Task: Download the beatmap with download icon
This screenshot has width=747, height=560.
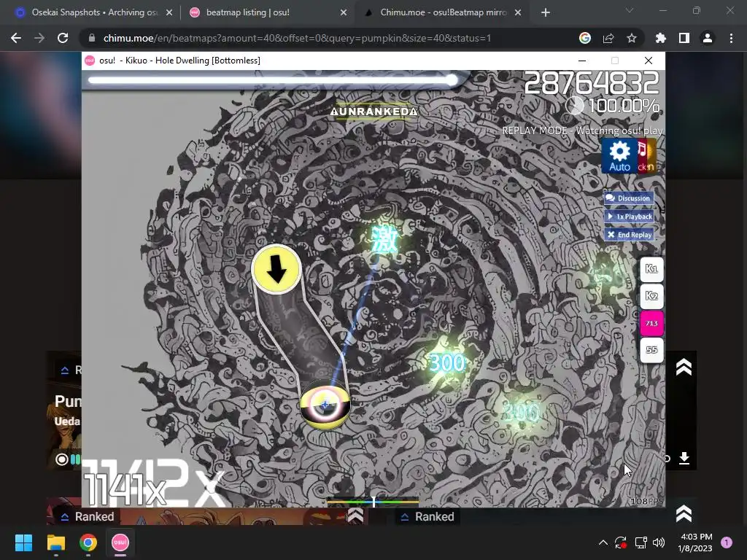Action: click(x=684, y=458)
